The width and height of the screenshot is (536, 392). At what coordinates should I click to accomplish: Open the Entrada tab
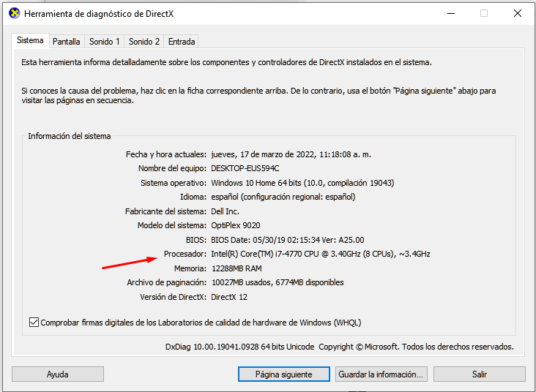coord(182,42)
